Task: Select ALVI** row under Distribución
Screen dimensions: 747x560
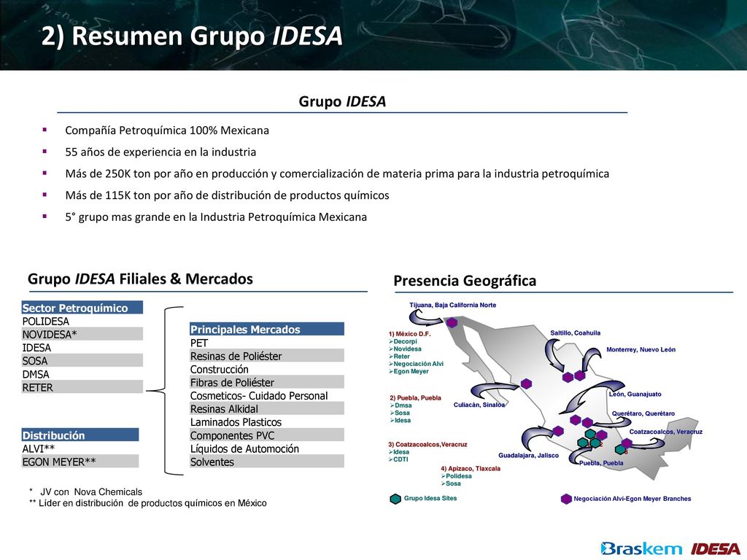Action: [80, 448]
